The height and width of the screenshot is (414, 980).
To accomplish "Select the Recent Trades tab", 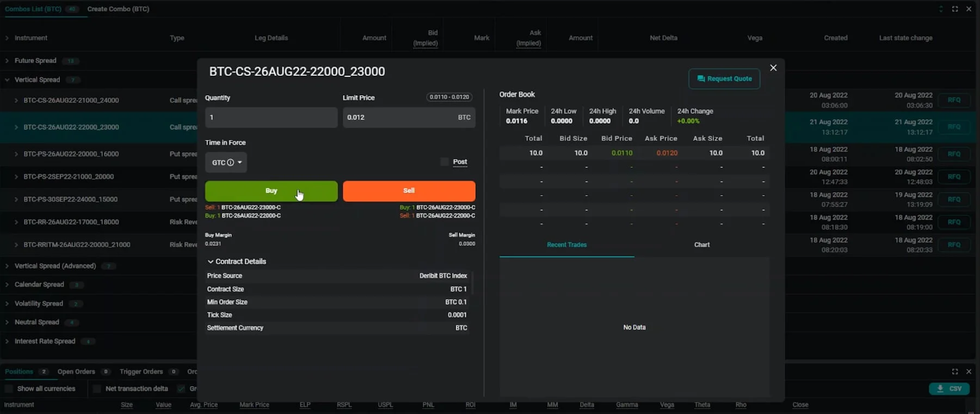I will (566, 245).
